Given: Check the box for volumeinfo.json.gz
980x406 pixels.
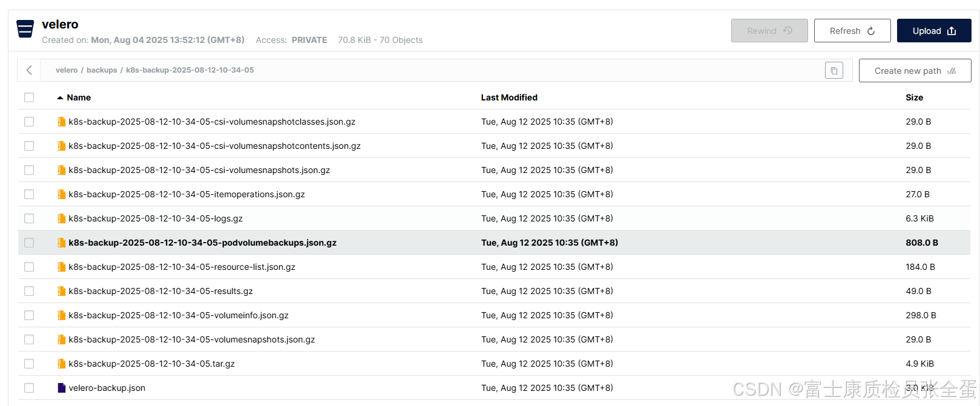Looking at the screenshot, I should pos(29,315).
